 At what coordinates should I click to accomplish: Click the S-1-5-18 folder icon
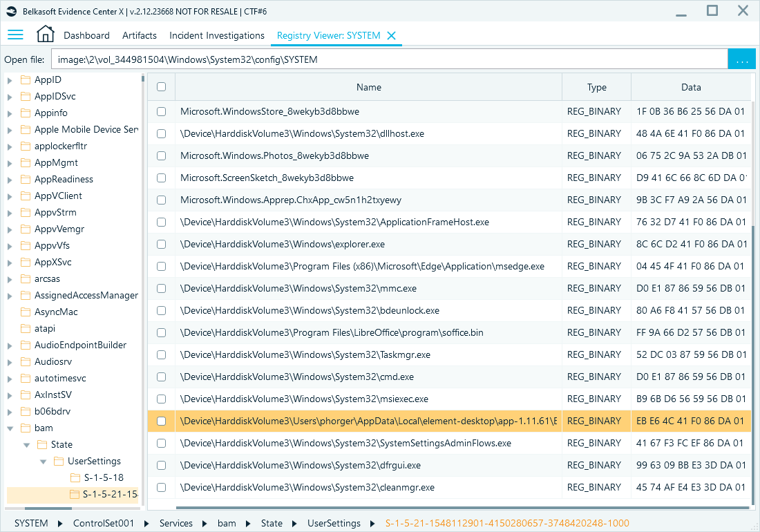[x=75, y=477]
